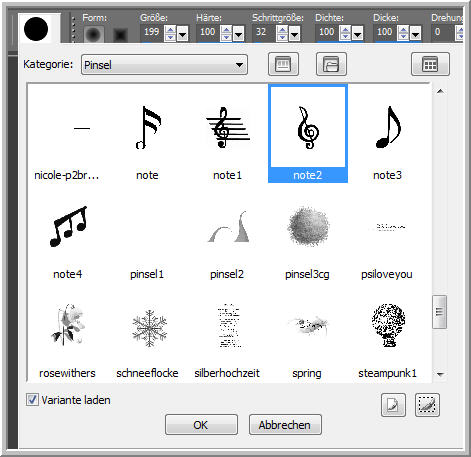Click the brush list scrollbar thumb
The width and height of the screenshot is (471, 457).
coord(439,312)
